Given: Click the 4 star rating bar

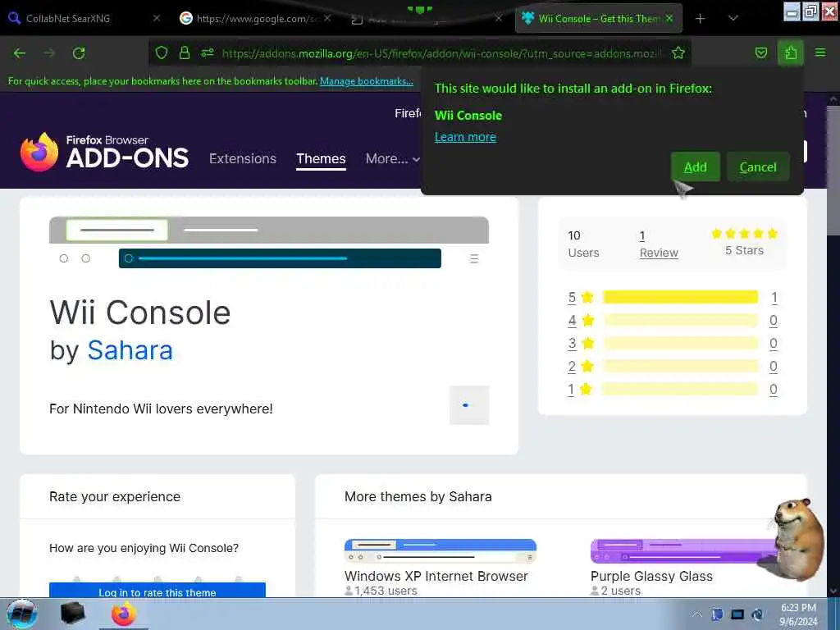Looking at the screenshot, I should 680,321.
